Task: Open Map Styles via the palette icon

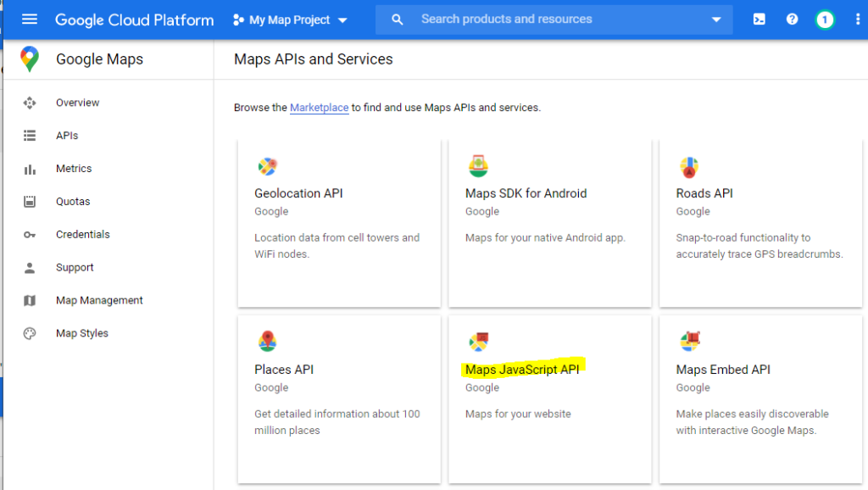Action: (x=30, y=332)
